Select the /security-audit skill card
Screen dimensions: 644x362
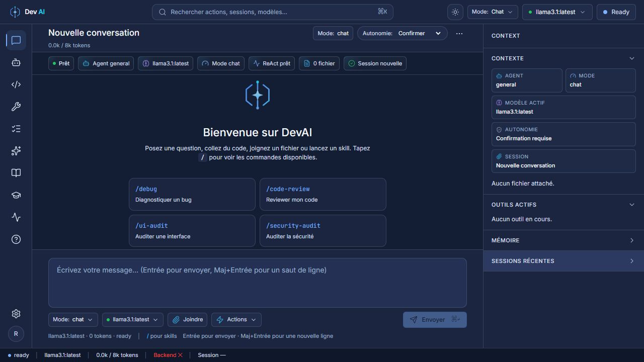(323, 231)
